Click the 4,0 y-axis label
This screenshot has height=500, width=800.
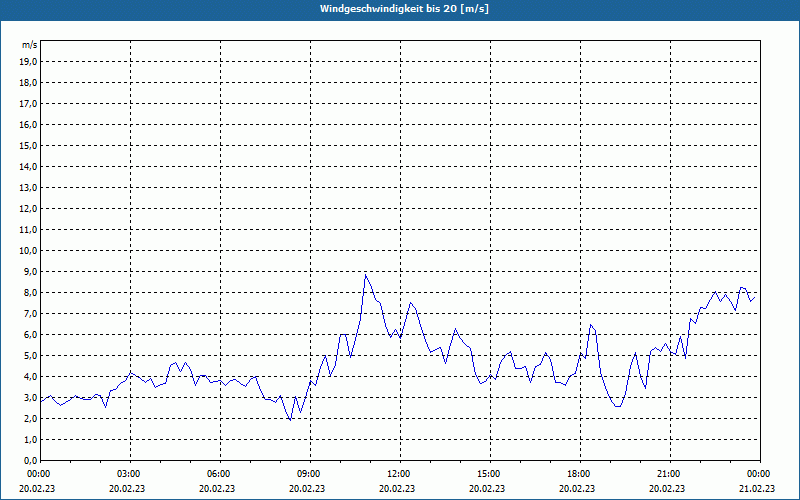31,377
